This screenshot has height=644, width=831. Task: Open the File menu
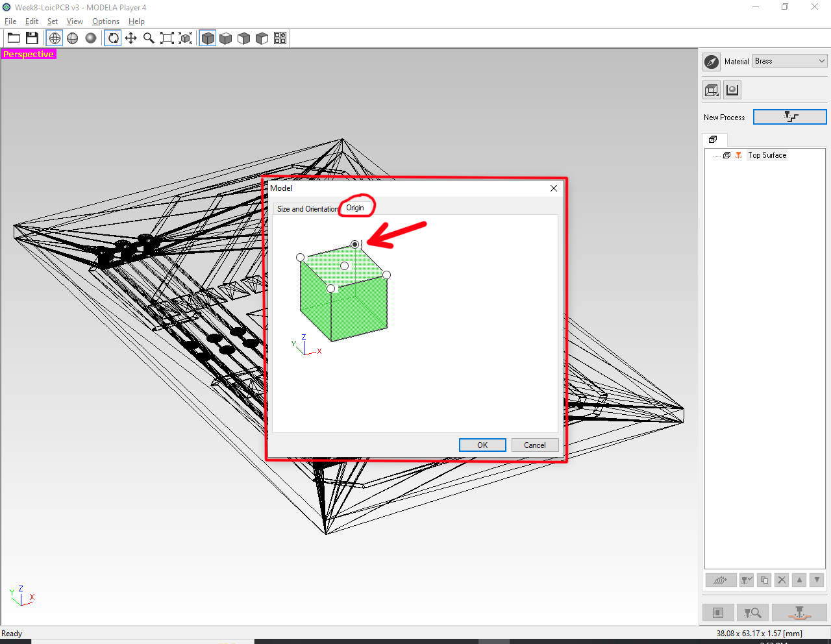[10, 21]
